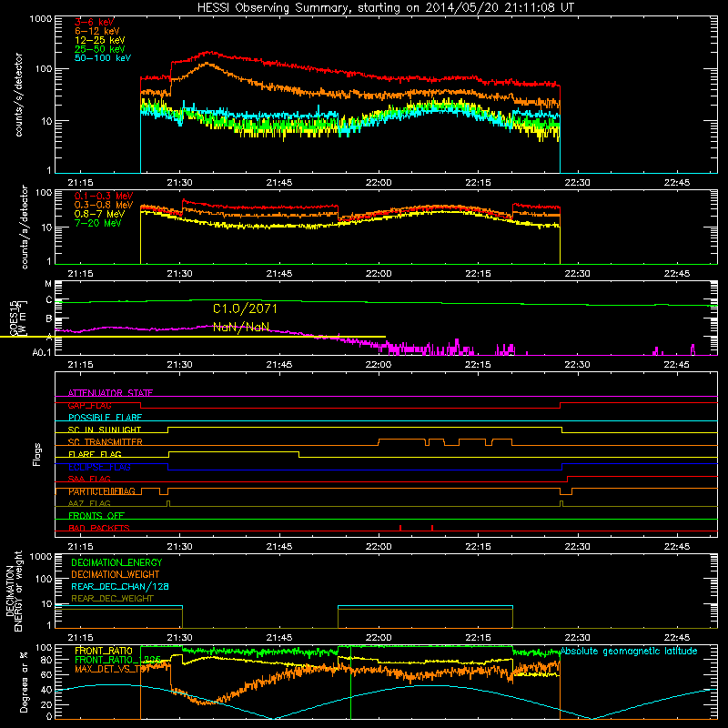Click the green FRONT_RATIO_1226 legend label

pos(118,660)
